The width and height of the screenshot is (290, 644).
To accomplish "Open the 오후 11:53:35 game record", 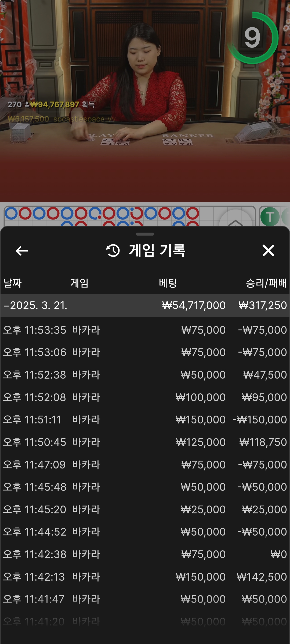I will pyautogui.click(x=145, y=330).
